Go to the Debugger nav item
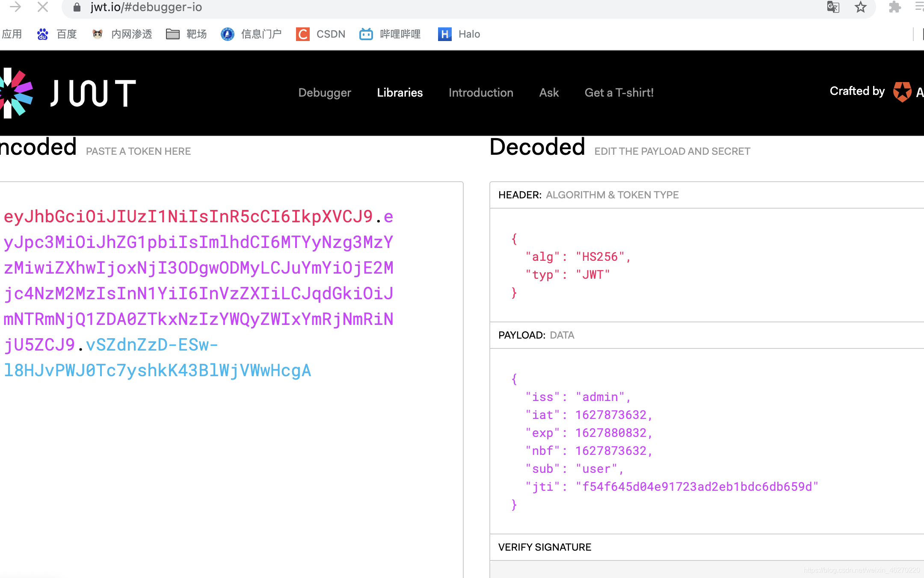924x578 pixels. coord(325,93)
